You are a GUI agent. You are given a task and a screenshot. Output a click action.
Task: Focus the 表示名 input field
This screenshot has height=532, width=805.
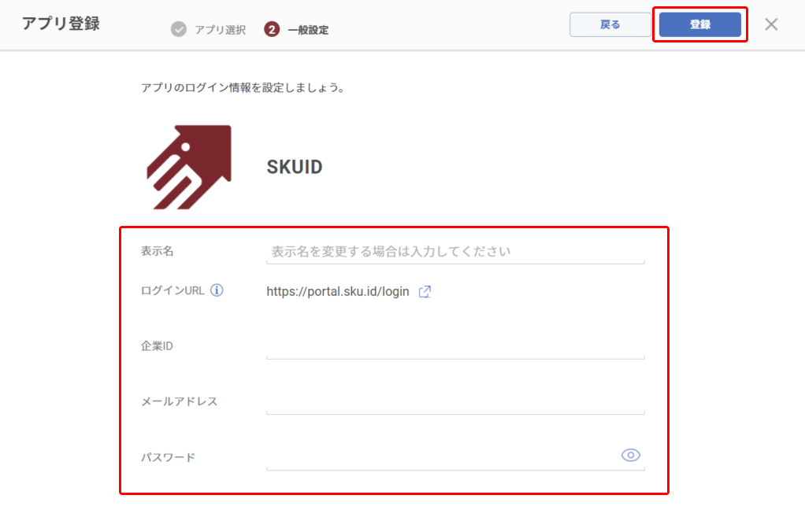pos(455,251)
